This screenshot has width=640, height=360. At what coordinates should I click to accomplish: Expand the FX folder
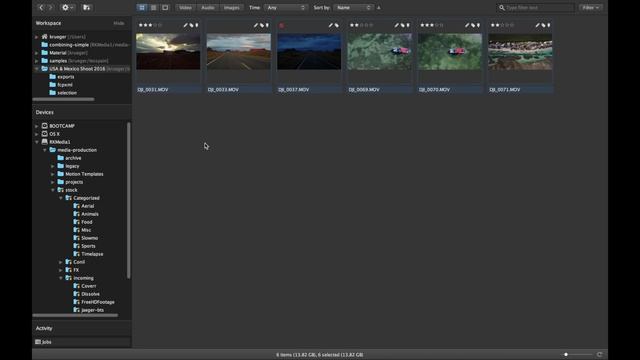[61, 270]
